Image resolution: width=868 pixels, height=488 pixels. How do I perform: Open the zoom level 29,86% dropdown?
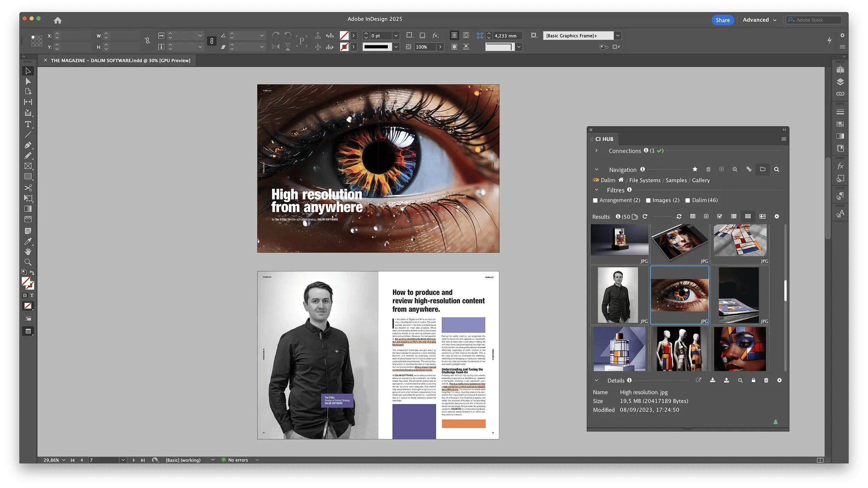coord(64,460)
